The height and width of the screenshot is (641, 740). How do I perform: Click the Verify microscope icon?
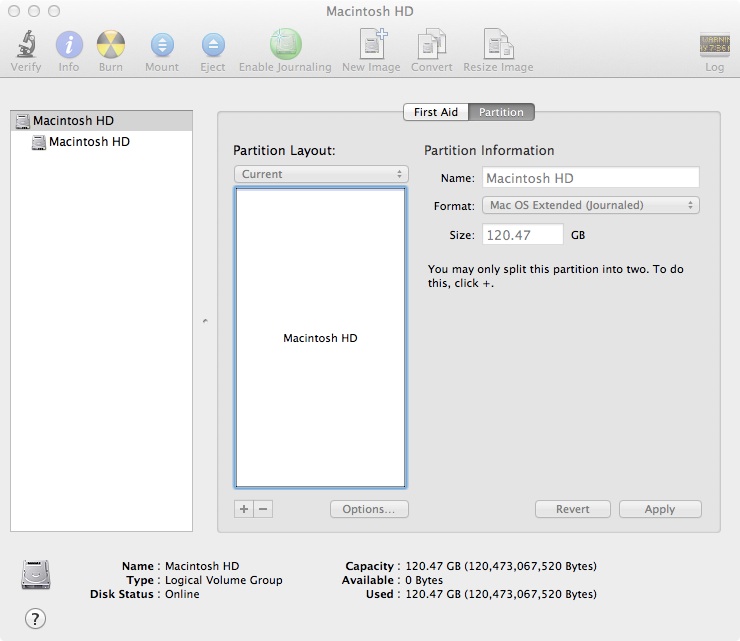pos(26,44)
